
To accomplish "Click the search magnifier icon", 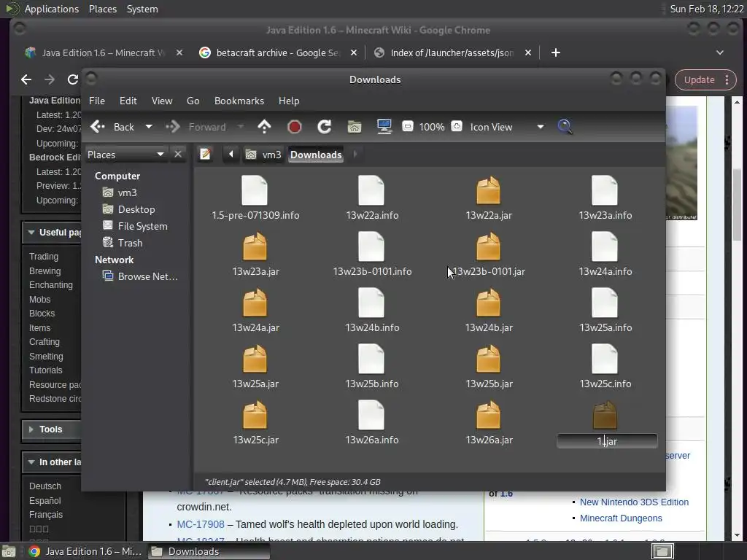I will click(x=565, y=127).
